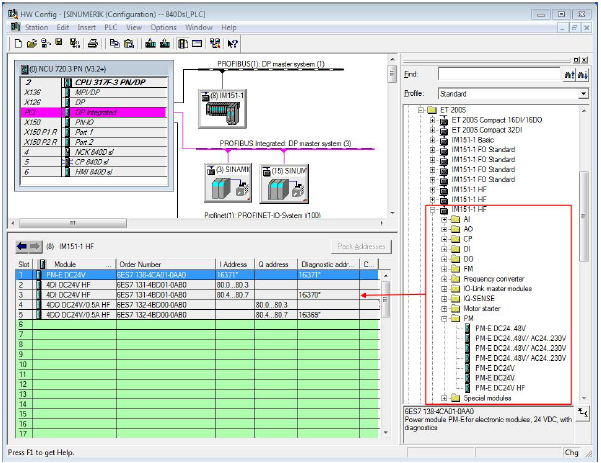Open the PLC menu
The image size is (601, 463).
tap(109, 27)
